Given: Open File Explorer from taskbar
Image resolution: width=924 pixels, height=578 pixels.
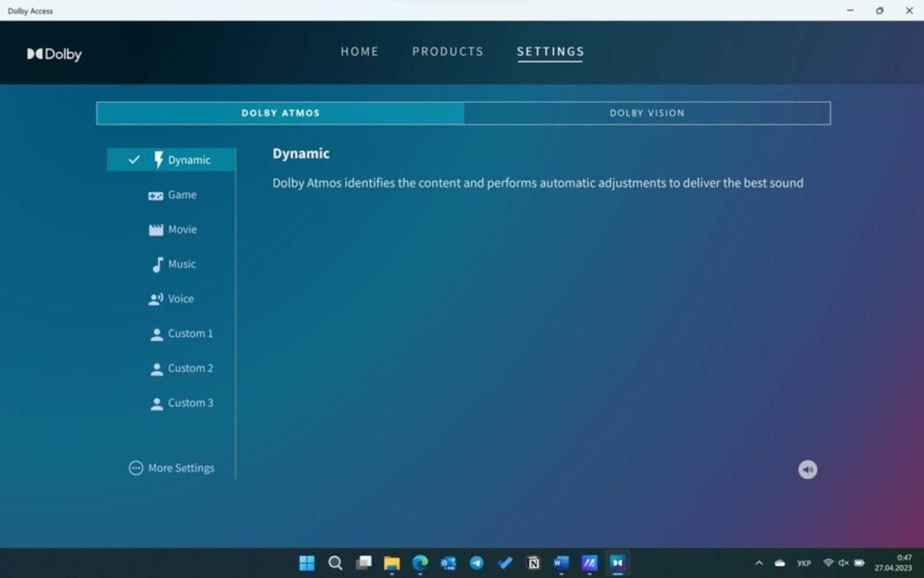Looking at the screenshot, I should tap(392, 563).
